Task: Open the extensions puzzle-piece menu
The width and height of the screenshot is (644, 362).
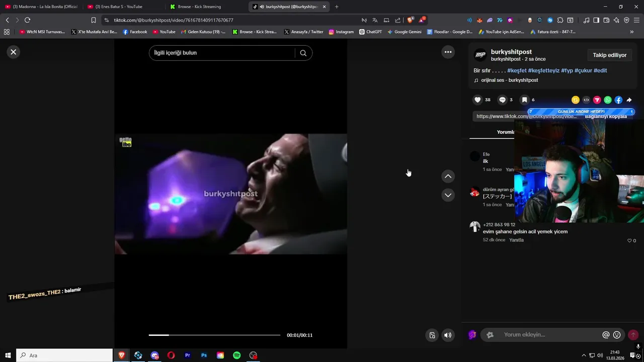Action: pos(560,20)
